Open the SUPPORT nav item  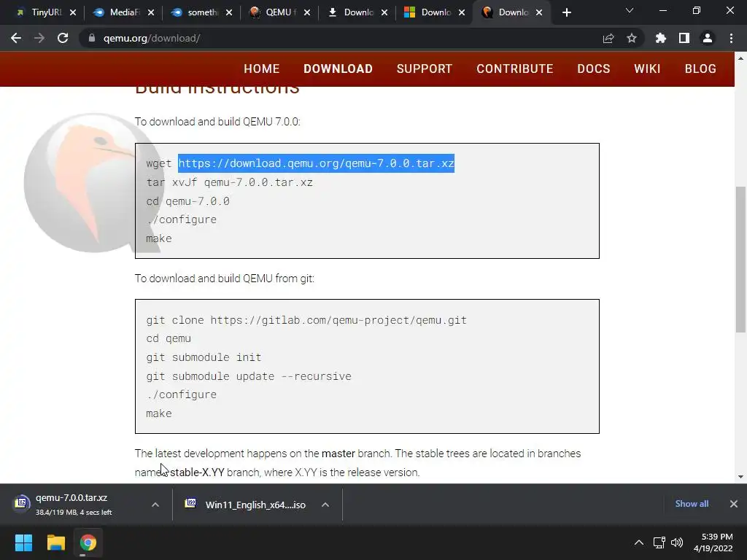(425, 69)
